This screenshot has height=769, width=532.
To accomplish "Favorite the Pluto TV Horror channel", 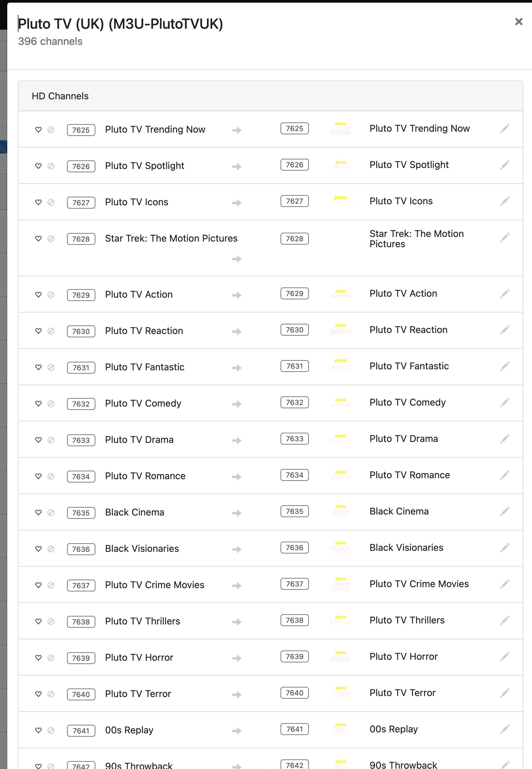I will (39, 658).
